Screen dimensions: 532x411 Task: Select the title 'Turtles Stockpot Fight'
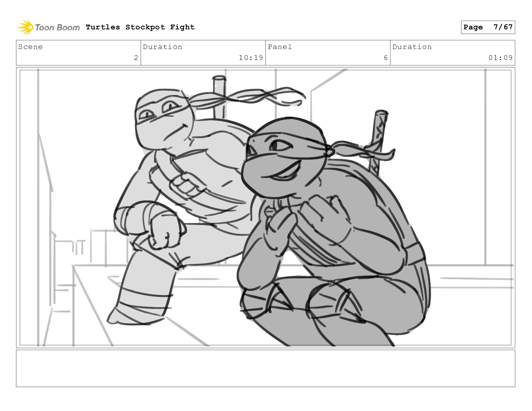coord(140,27)
